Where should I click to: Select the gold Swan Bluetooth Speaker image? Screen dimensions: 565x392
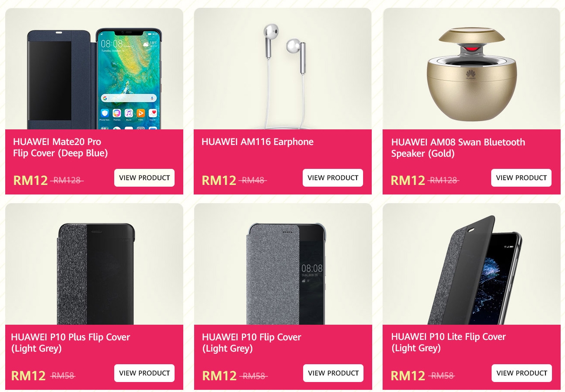[x=471, y=69]
